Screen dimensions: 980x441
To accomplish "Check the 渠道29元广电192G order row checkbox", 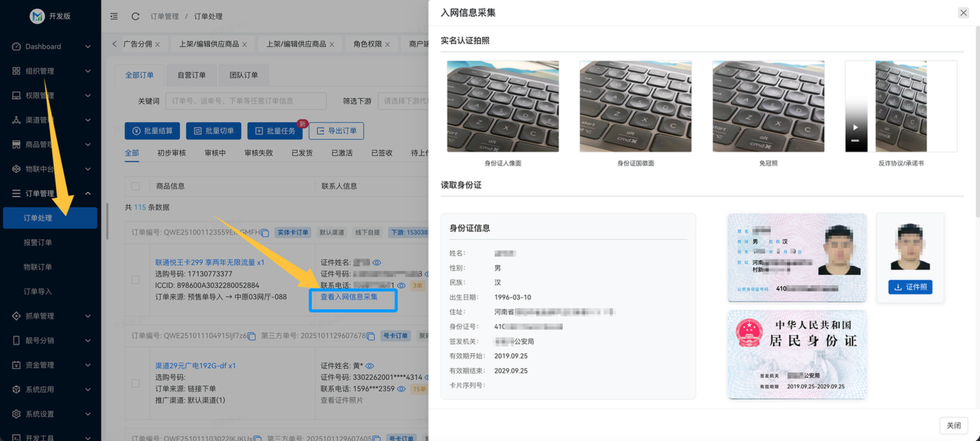I will point(135,383).
